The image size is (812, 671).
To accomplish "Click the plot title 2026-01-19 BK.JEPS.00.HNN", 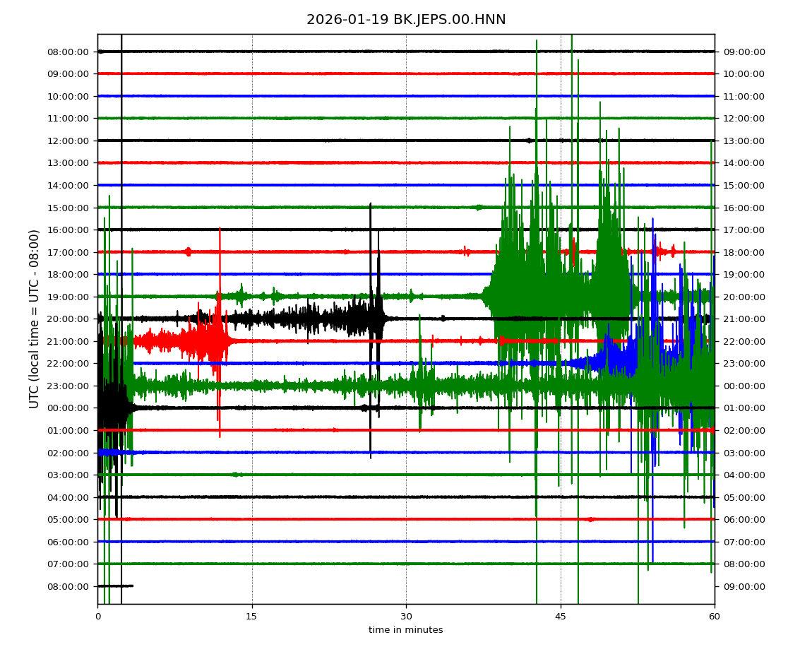I will 406,20.
